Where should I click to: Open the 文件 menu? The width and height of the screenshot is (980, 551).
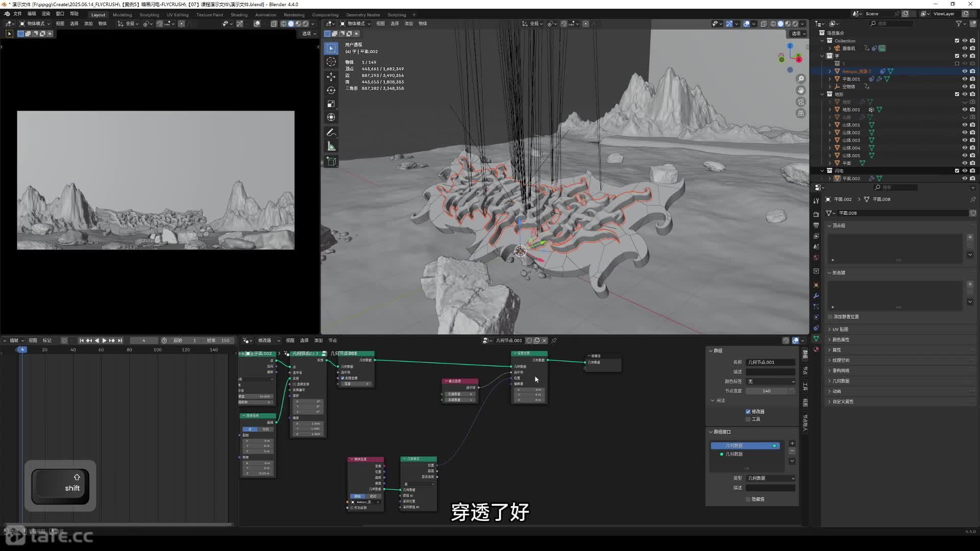coord(17,14)
